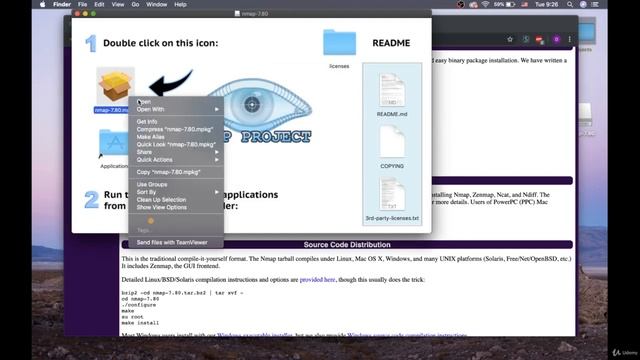Expand the Share submenu
This screenshot has width=640, height=360.
[x=176, y=152]
